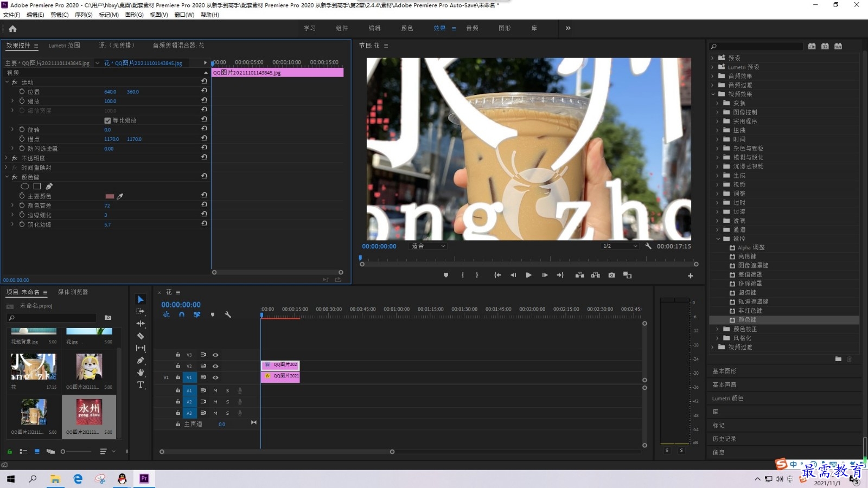
Task: Click the Lift button in monitor
Action: tap(580, 275)
